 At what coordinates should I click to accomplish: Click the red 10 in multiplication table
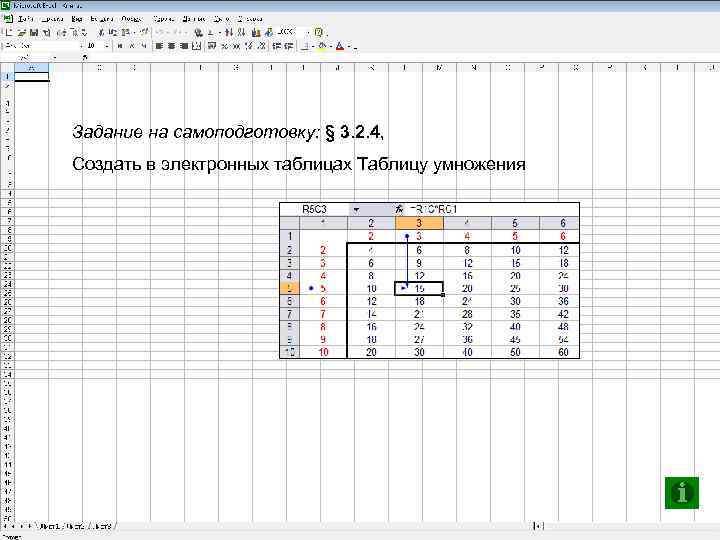pos(323,352)
